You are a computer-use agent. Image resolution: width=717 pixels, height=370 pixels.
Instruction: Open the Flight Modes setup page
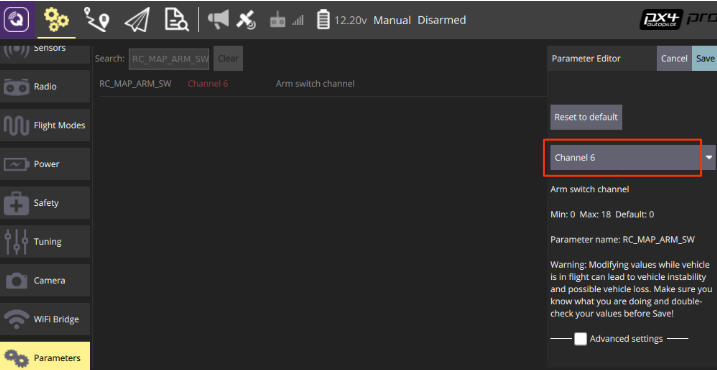(45, 125)
